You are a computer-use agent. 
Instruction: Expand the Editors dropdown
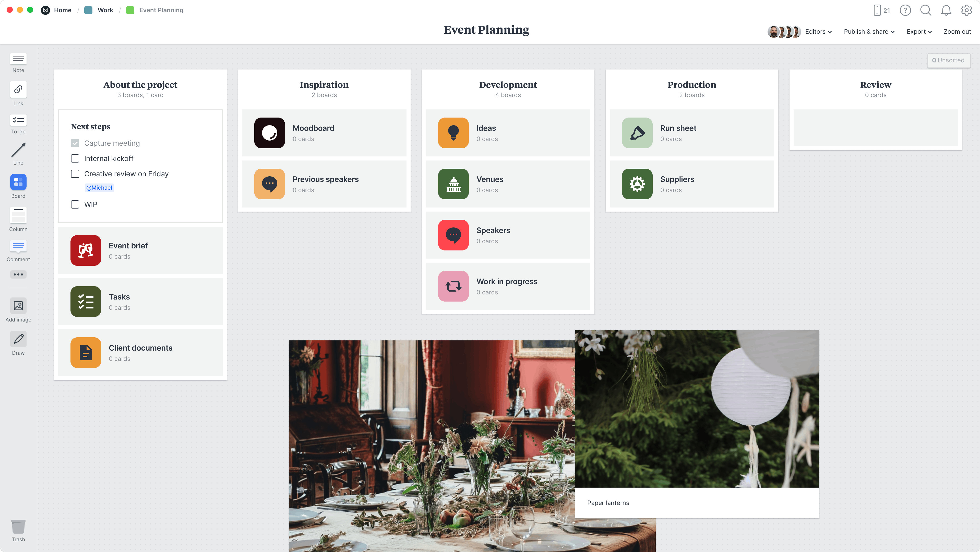pos(818,32)
